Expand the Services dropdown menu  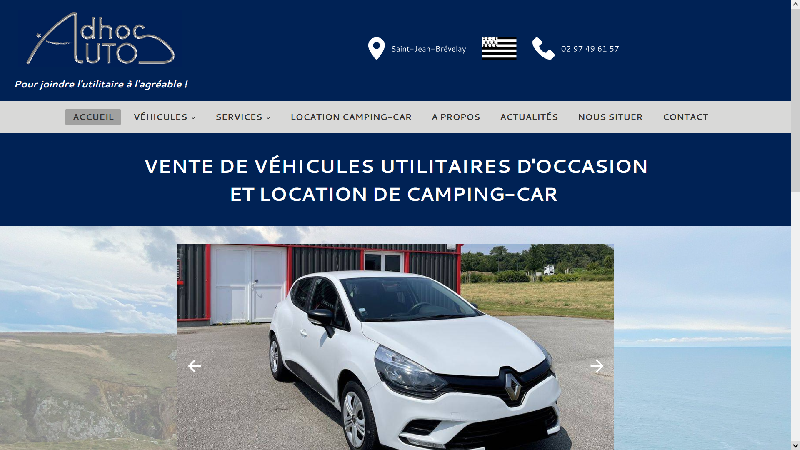click(x=243, y=117)
